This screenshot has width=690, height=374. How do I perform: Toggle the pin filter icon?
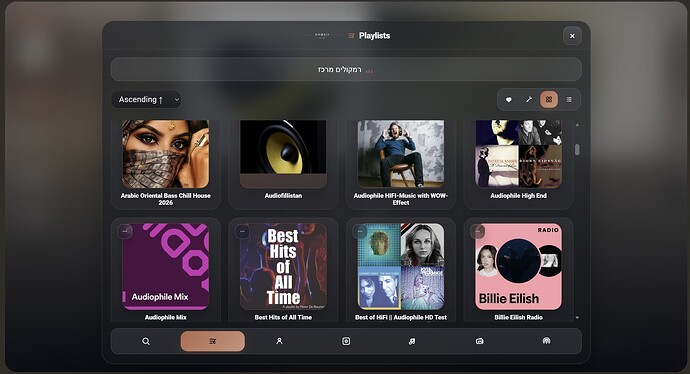529,100
